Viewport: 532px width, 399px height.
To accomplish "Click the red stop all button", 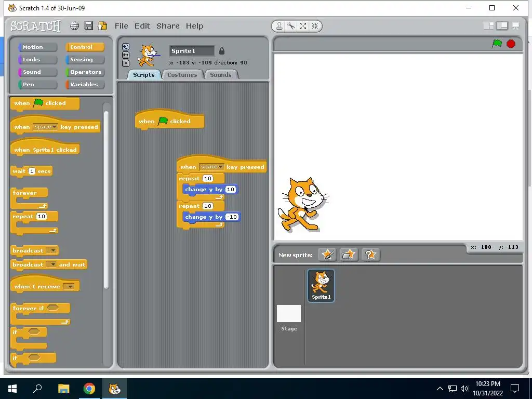I will [511, 44].
